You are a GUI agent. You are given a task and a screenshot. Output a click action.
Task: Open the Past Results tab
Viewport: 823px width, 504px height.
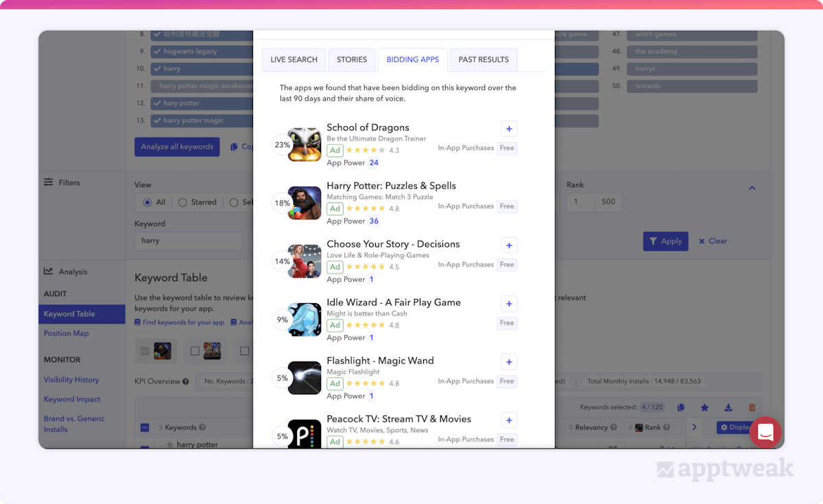click(x=484, y=60)
